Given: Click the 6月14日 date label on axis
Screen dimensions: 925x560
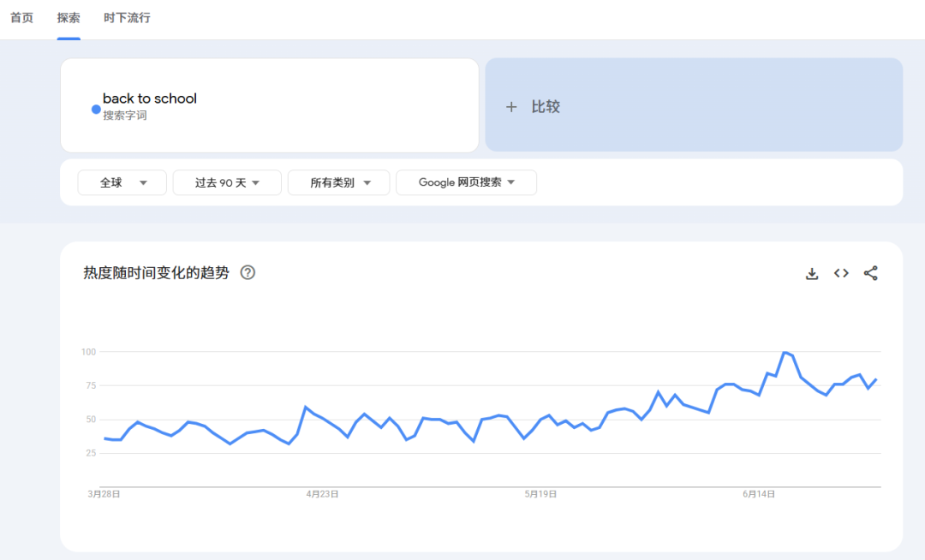Looking at the screenshot, I should click(759, 494).
